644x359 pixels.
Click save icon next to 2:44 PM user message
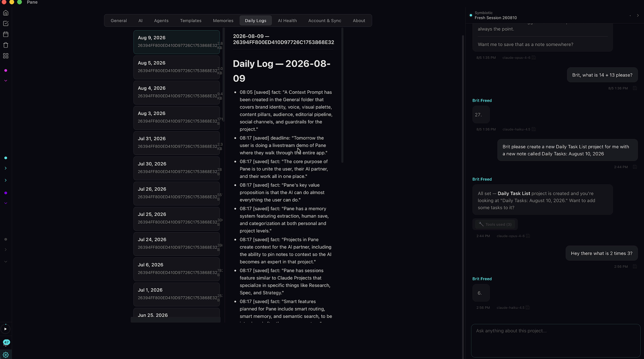(635, 167)
